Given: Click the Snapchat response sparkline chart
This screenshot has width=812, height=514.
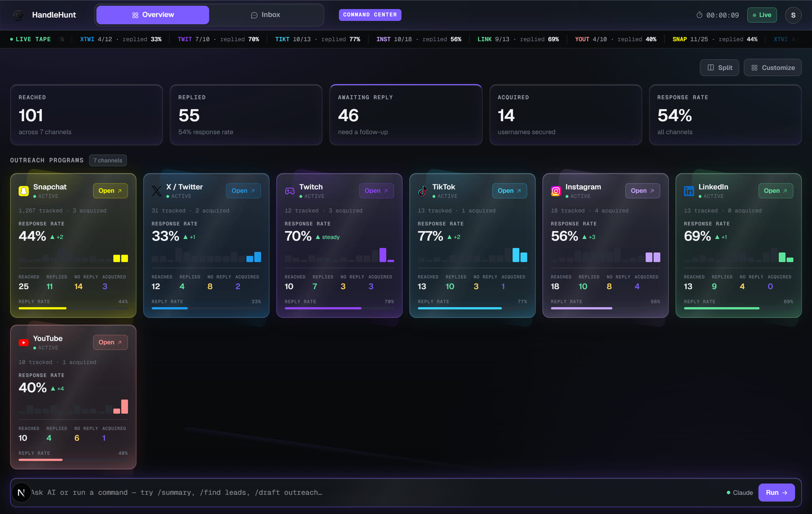Looking at the screenshot, I should coord(73,255).
